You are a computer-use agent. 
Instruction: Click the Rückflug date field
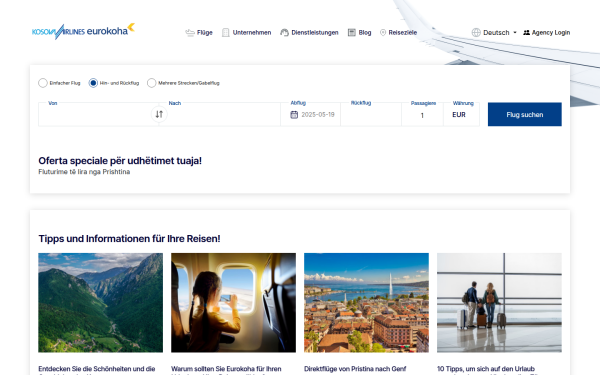coord(371,114)
